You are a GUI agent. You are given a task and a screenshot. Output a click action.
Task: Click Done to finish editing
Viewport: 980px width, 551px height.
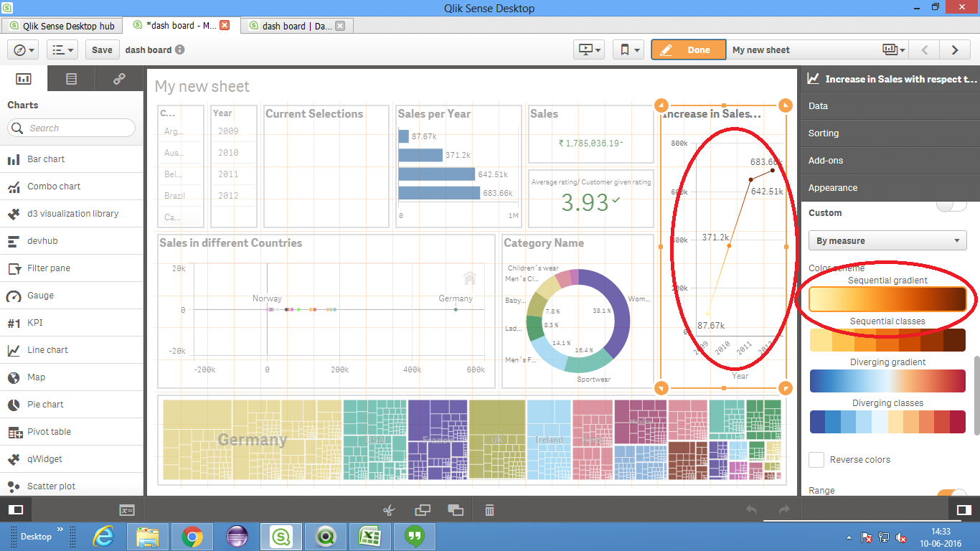pos(689,50)
